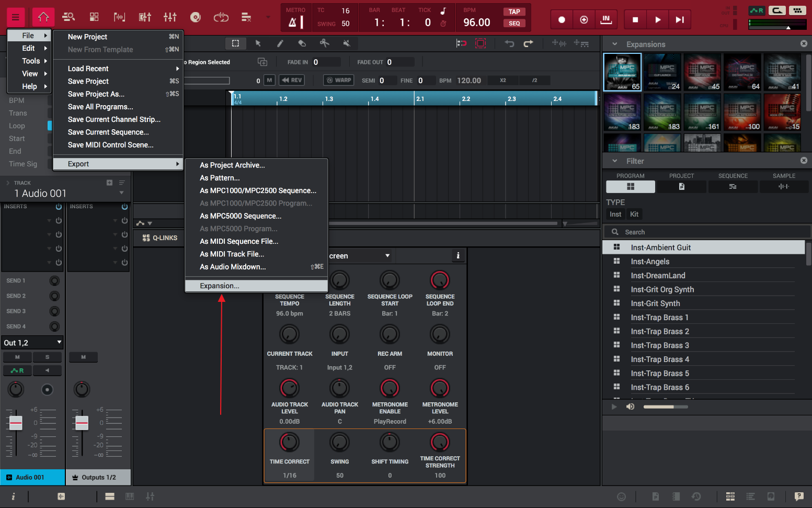Arm recording with the Record button
The image size is (812, 508).
pos(562,20)
